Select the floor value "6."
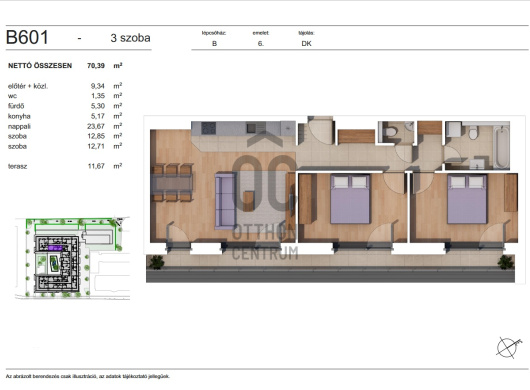Screen dimensions: 530x390 (261, 44)
